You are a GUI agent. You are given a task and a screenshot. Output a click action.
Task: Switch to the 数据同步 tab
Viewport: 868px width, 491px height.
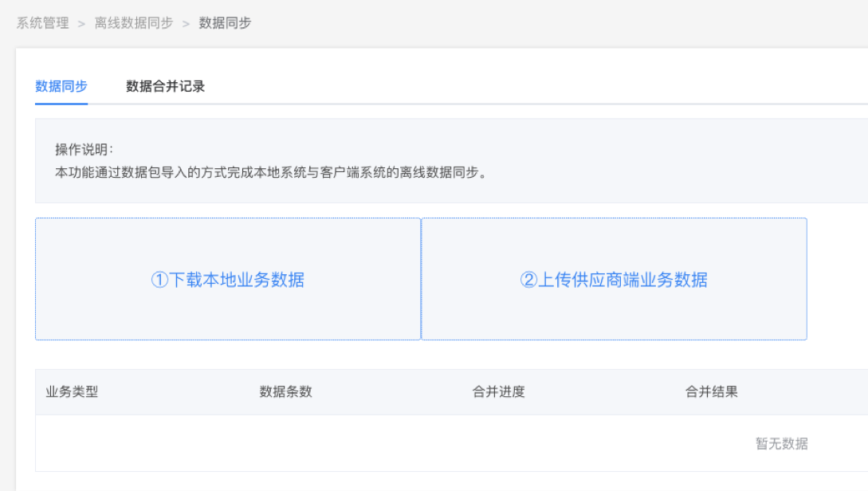[x=61, y=86]
